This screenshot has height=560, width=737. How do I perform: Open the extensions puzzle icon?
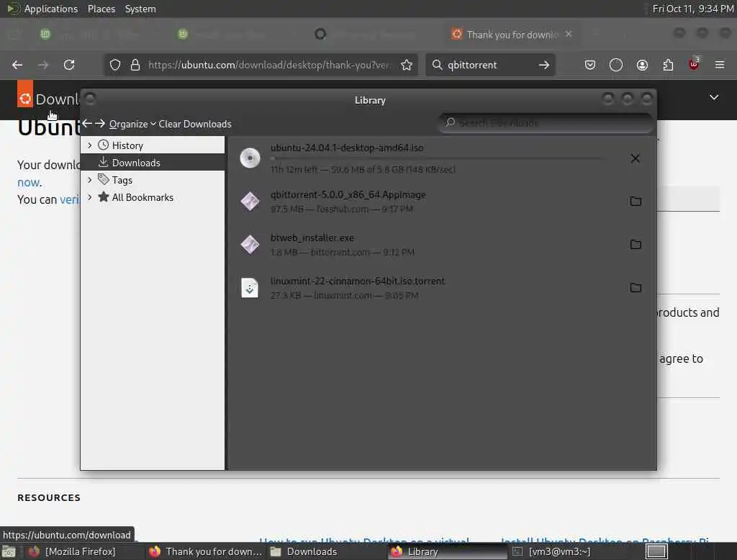pos(668,65)
